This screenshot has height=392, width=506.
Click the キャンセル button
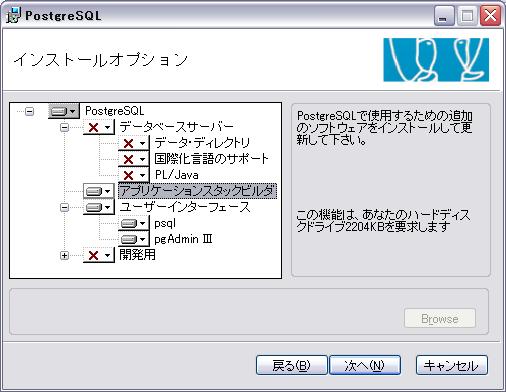coord(452,365)
